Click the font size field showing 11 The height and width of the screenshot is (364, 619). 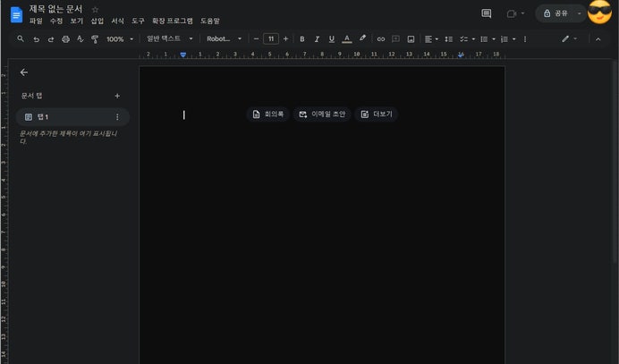(271, 38)
